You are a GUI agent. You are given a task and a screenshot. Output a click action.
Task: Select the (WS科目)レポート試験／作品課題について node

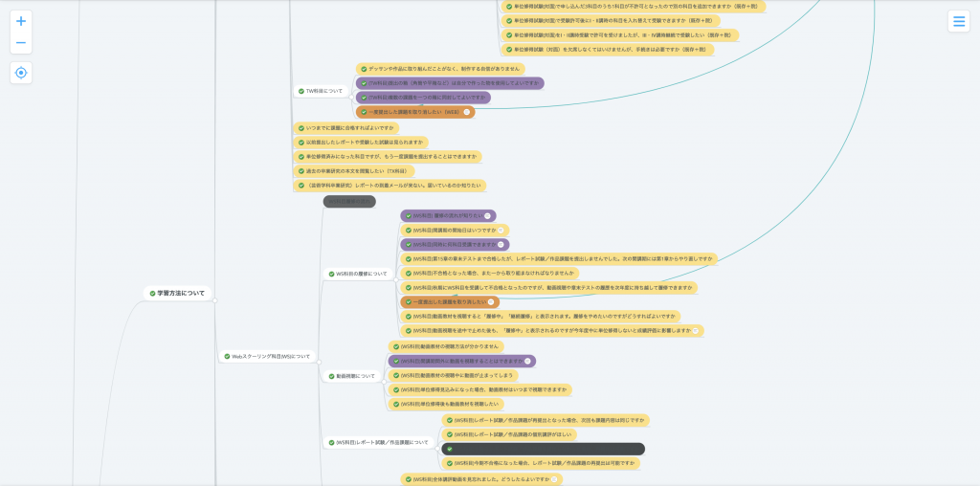[x=379, y=442]
